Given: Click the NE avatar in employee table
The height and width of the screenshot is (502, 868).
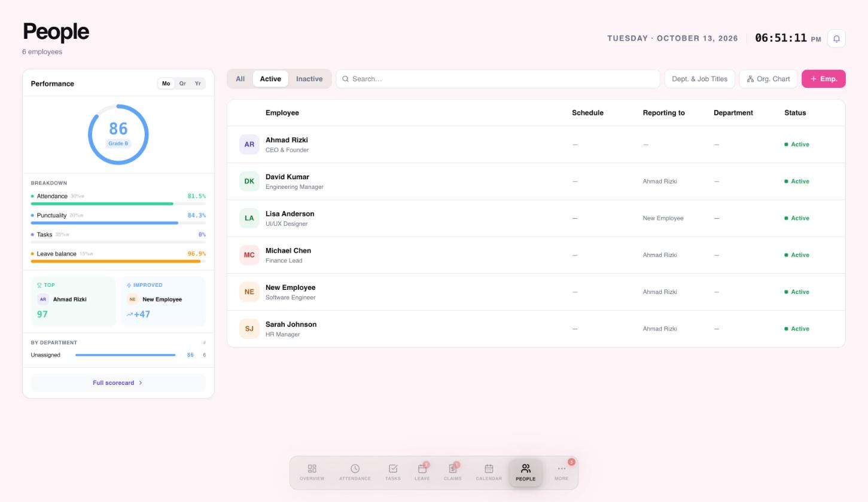Looking at the screenshot, I should [249, 292].
